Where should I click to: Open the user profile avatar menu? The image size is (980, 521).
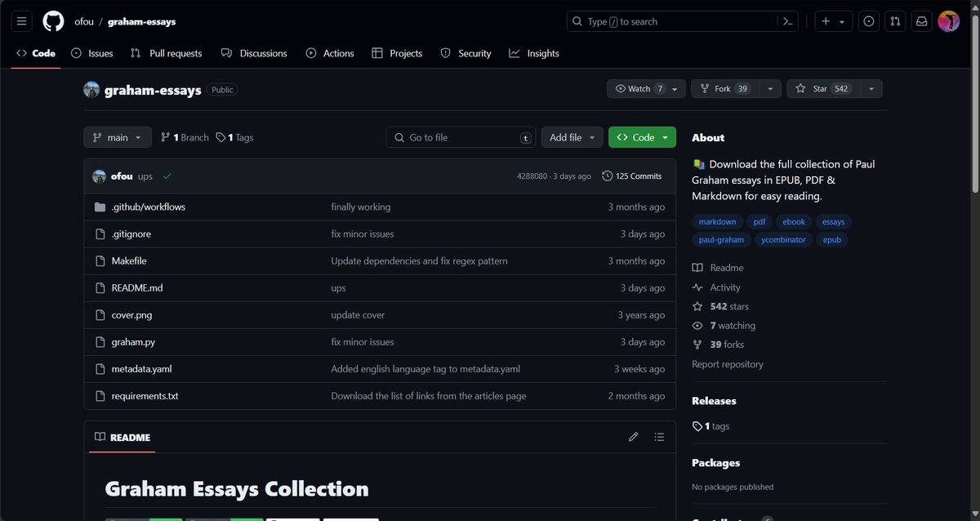[948, 22]
